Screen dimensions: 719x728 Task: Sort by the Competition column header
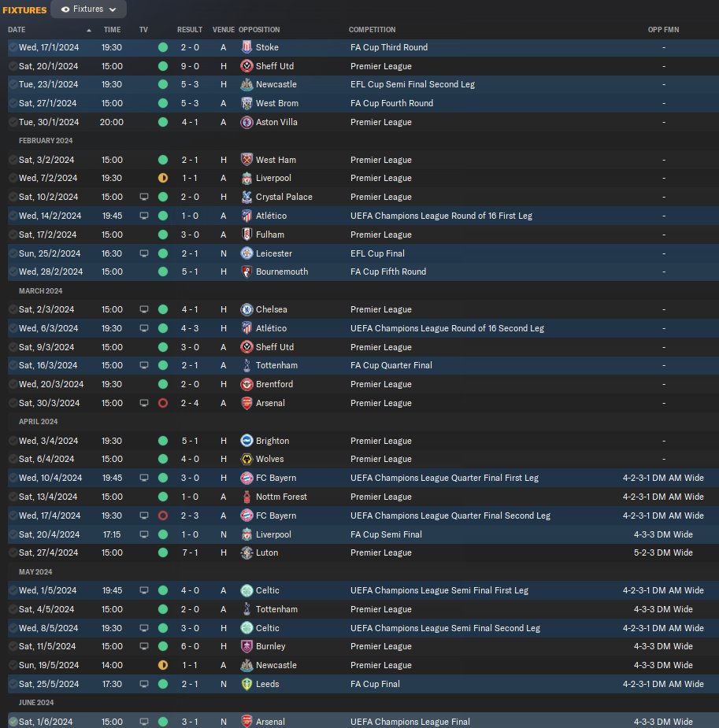coord(372,30)
